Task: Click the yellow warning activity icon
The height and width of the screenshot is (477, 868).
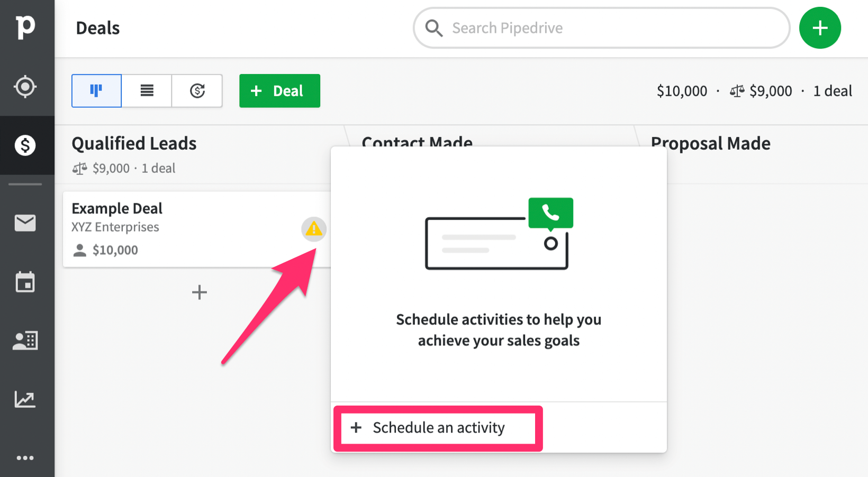Action: tap(314, 229)
